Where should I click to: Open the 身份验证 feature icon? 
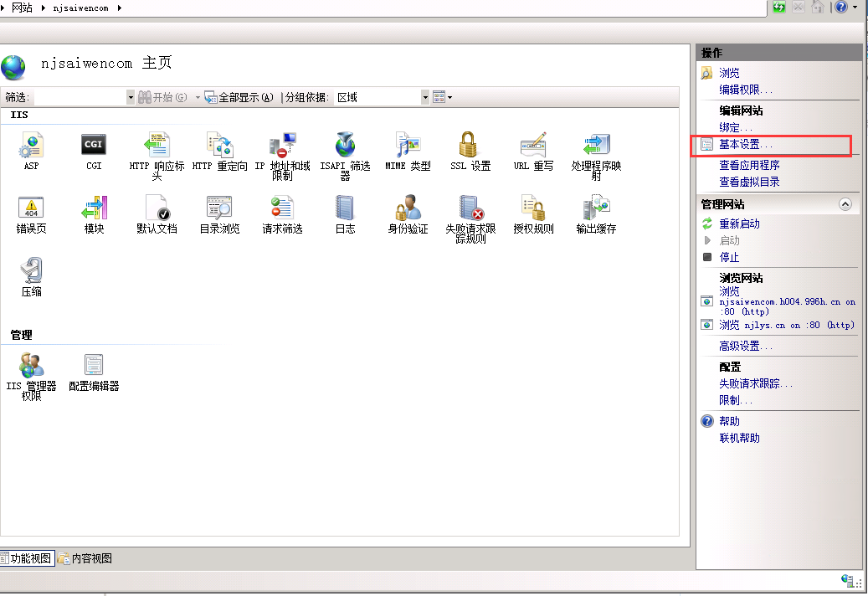[x=408, y=208]
